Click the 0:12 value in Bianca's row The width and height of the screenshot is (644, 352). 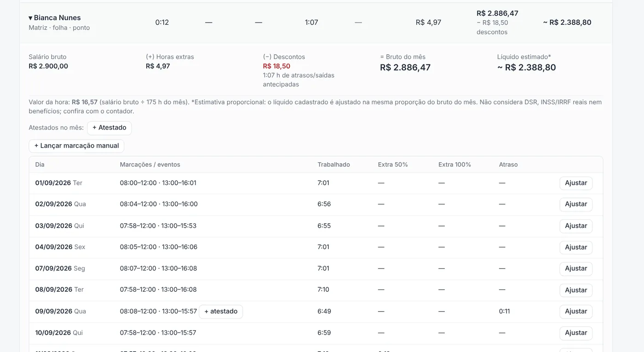pyautogui.click(x=162, y=22)
